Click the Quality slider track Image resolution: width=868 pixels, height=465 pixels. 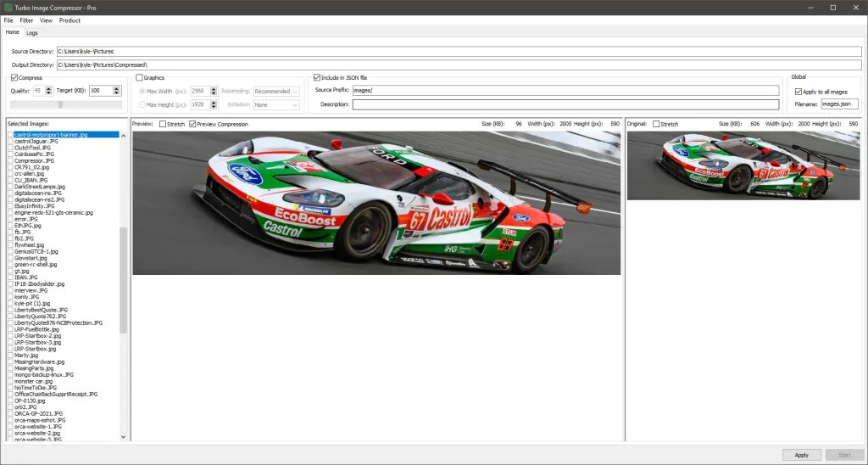66,104
